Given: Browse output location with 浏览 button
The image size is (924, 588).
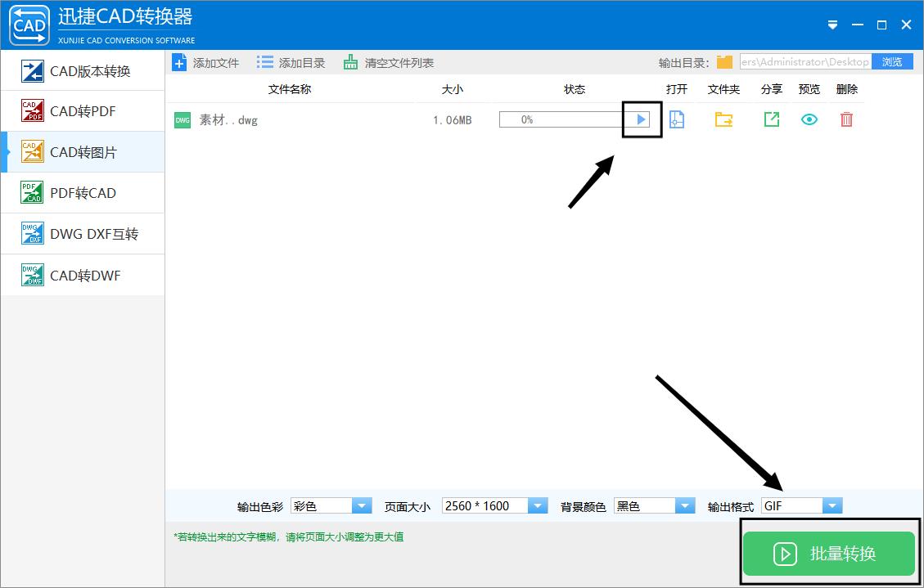Looking at the screenshot, I should [891, 61].
